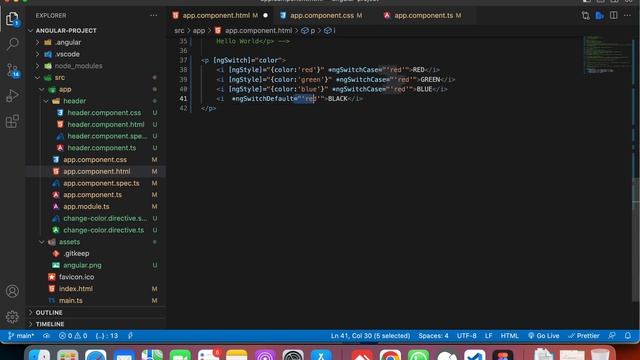Screen dimensions: 640x360
Task: Expand the .vscode folder
Action: 67,54
